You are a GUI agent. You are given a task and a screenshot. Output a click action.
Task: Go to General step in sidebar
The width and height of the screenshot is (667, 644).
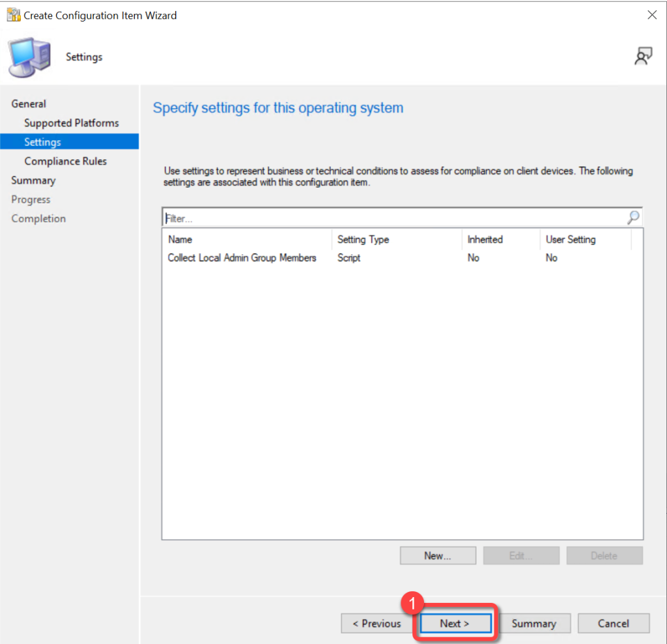click(x=29, y=104)
